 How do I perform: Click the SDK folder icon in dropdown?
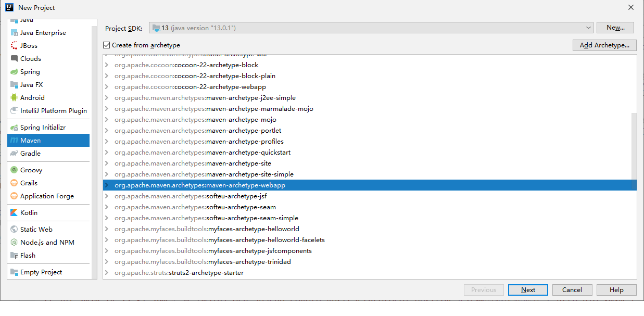(156, 28)
